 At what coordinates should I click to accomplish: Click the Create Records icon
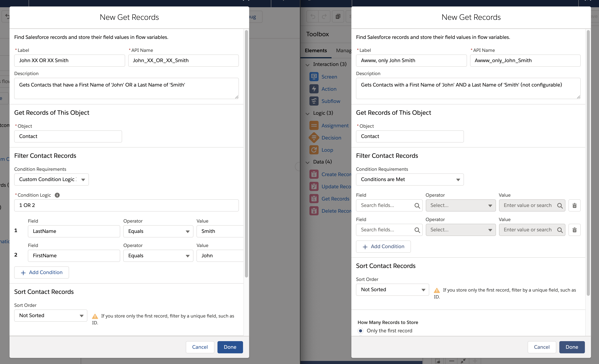click(314, 174)
